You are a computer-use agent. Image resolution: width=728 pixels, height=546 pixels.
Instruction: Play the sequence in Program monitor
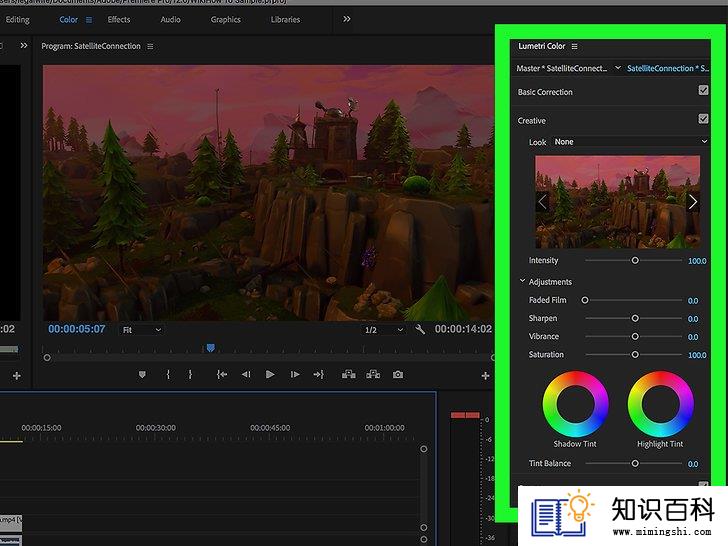click(270, 374)
